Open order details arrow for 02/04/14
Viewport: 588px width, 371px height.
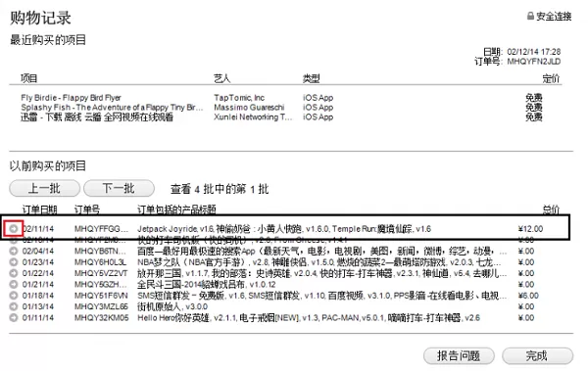click(14, 251)
